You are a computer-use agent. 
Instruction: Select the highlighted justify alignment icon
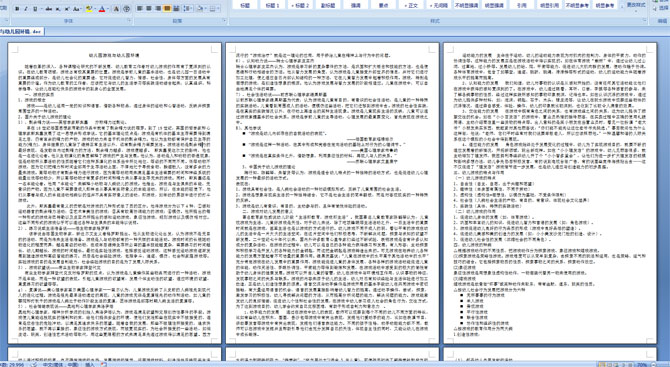click(167, 9)
